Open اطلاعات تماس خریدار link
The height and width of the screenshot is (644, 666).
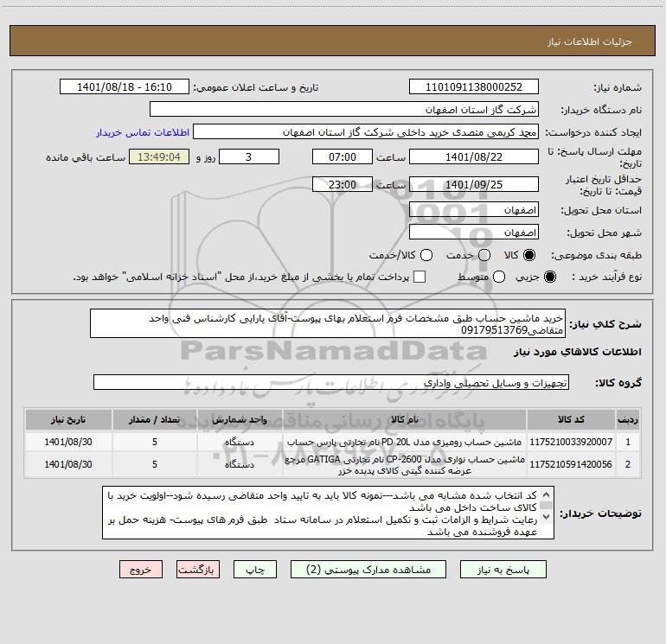click(x=143, y=132)
